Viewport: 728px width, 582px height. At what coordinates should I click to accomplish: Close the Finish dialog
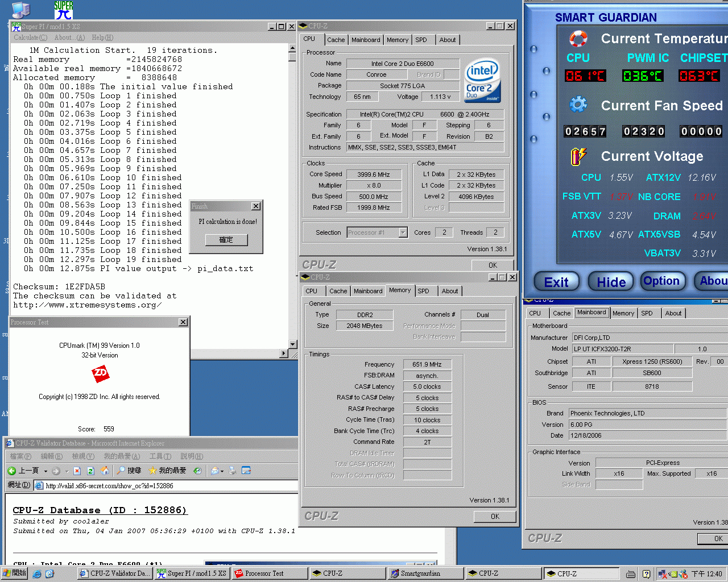coord(256,206)
